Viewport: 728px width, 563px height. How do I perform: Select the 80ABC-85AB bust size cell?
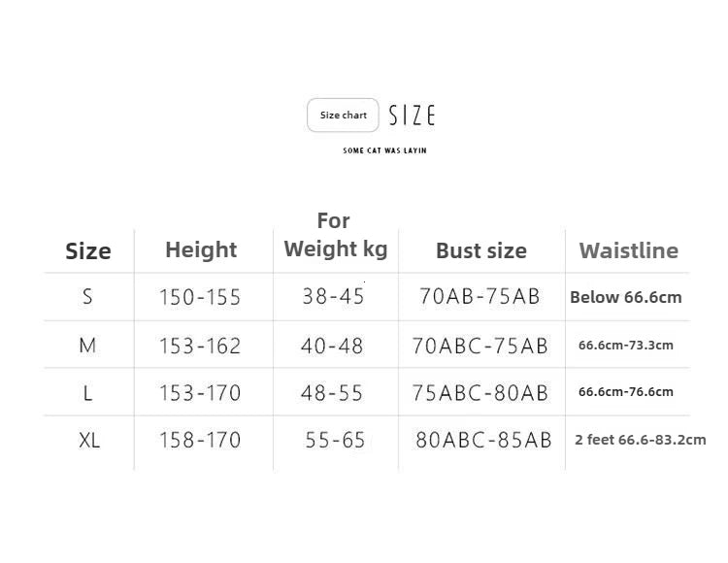coord(483,440)
